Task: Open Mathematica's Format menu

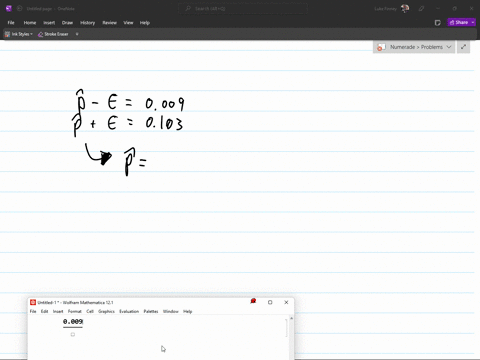Action: coord(75,311)
